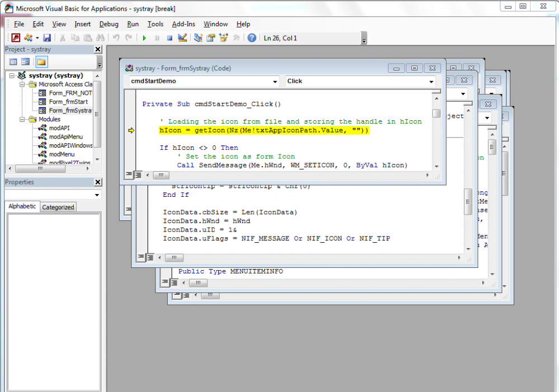Open Project panel toolbar options arrow
Image resolution: width=559 pixels, height=392 pixels.
coord(100,62)
